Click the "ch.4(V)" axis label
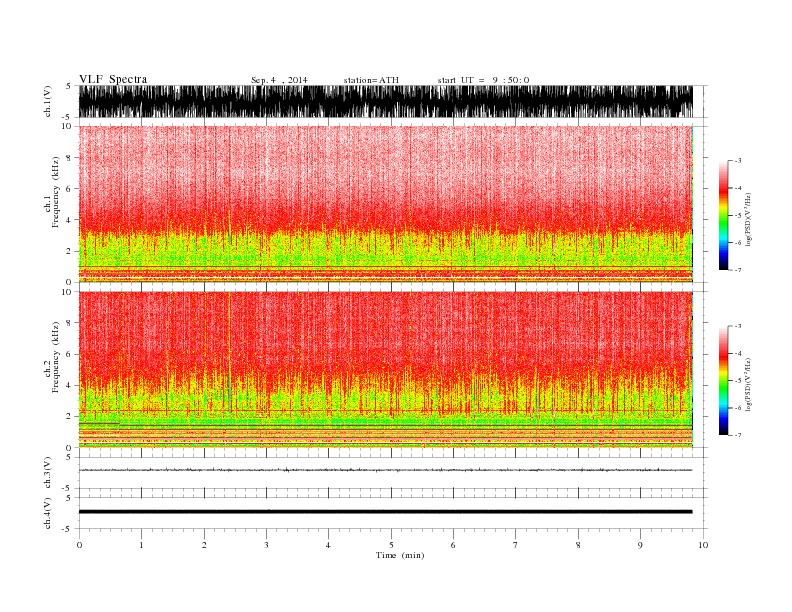792x612 pixels. (x=48, y=513)
